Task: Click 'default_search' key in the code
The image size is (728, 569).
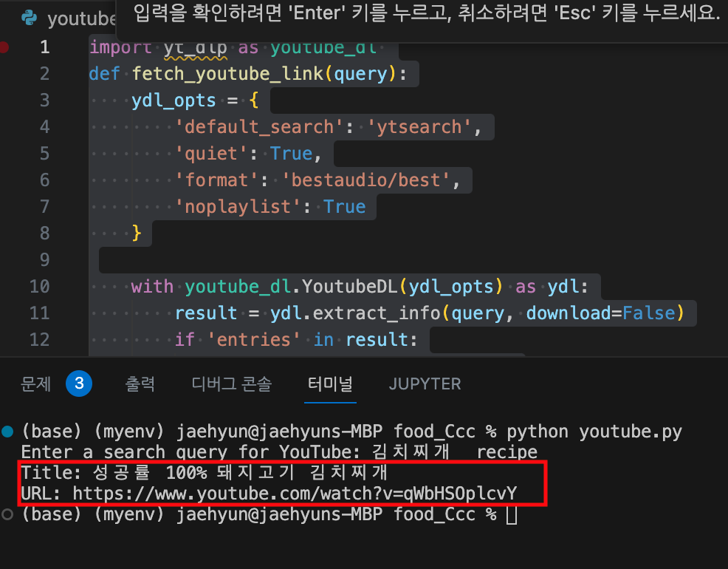Action: point(258,127)
